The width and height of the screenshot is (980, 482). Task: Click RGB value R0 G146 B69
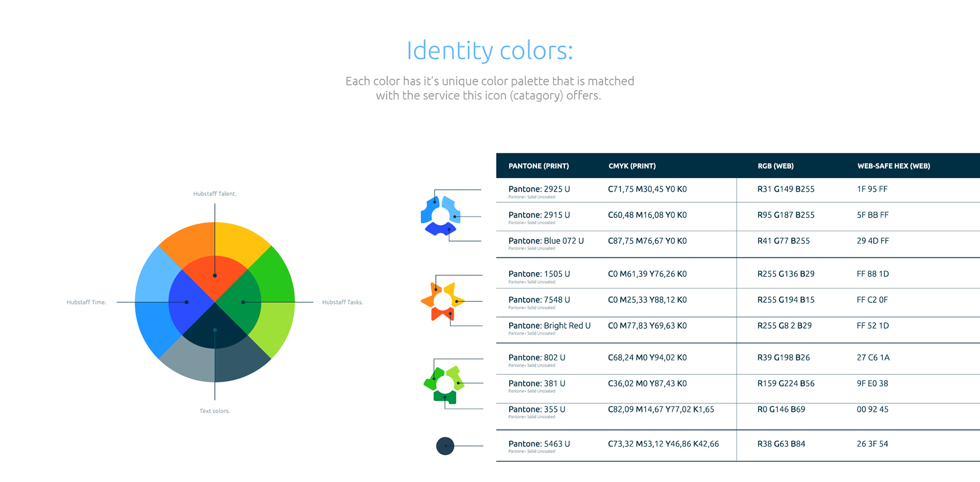pos(781,409)
